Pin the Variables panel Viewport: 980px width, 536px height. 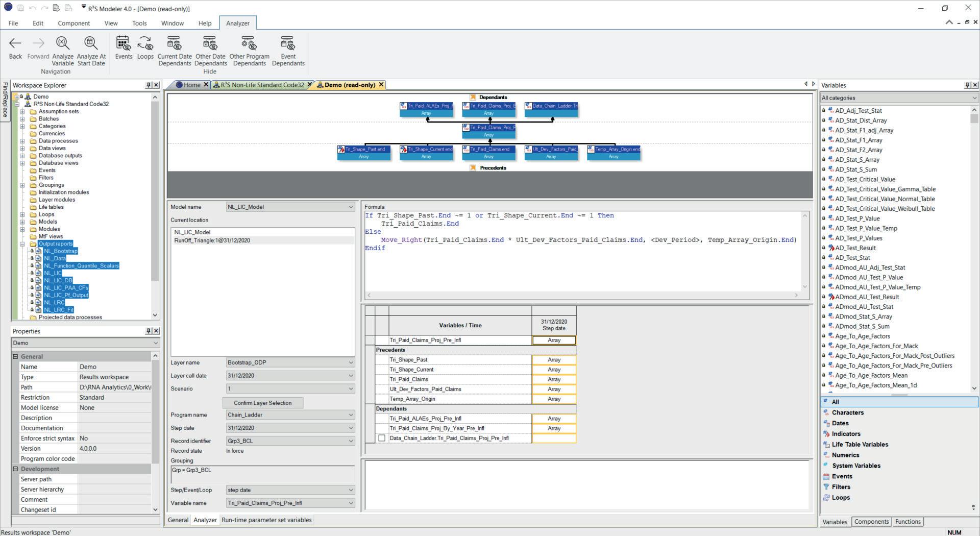(x=967, y=85)
